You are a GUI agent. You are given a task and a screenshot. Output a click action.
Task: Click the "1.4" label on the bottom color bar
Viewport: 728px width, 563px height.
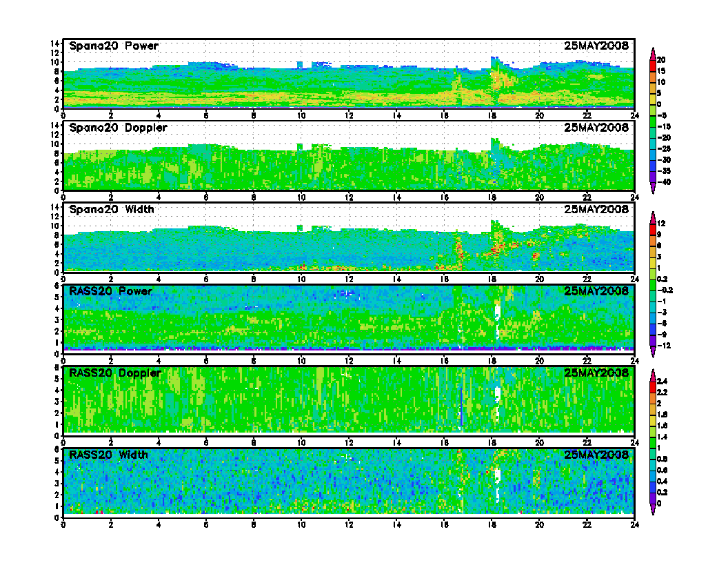point(662,437)
